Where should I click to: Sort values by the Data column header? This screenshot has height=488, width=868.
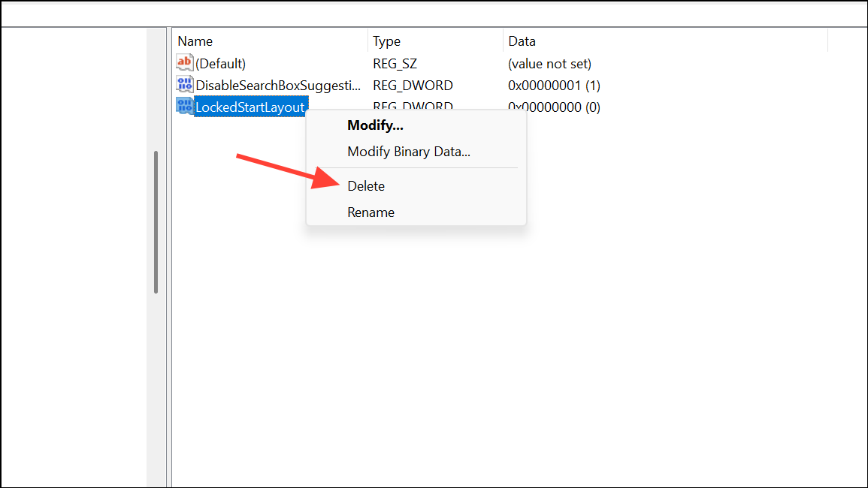coord(666,41)
